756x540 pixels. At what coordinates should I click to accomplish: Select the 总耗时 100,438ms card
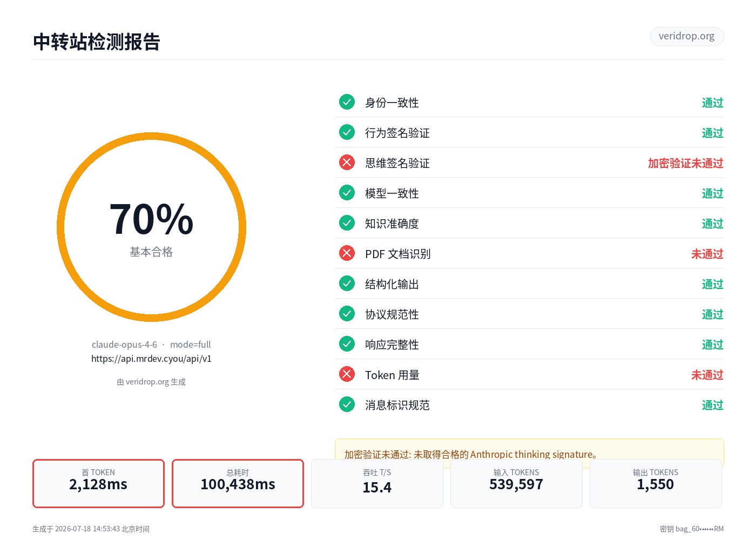click(238, 483)
